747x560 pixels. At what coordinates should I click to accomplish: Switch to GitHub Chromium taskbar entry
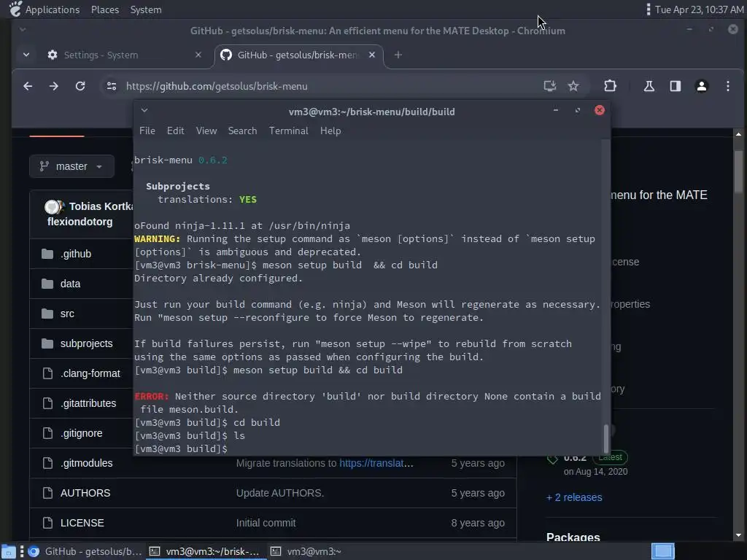[86, 551]
